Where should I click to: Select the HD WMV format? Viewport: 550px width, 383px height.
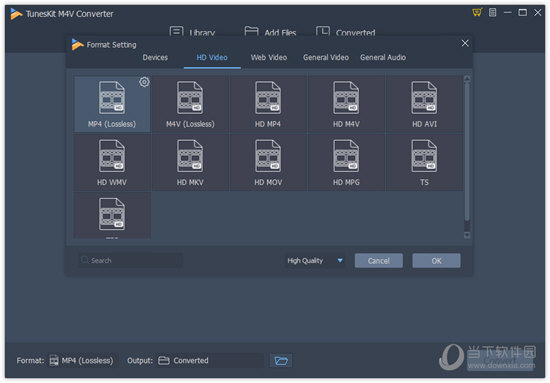pyautogui.click(x=112, y=163)
